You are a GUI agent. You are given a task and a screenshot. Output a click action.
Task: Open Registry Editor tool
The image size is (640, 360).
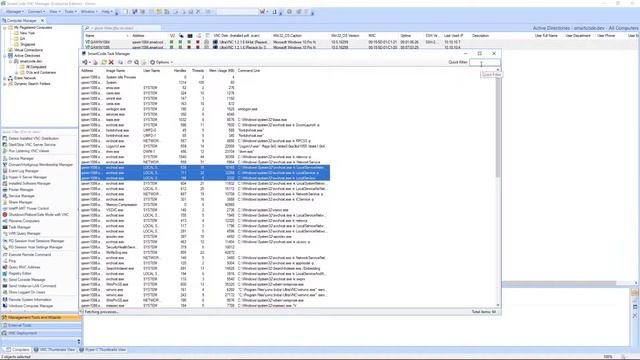tap(17, 273)
